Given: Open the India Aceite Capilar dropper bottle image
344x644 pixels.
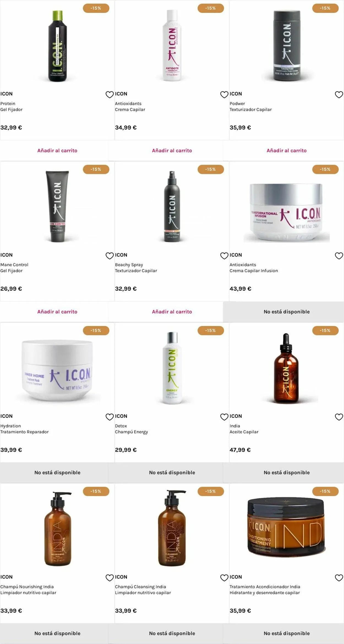Looking at the screenshot, I should click(x=286, y=368).
